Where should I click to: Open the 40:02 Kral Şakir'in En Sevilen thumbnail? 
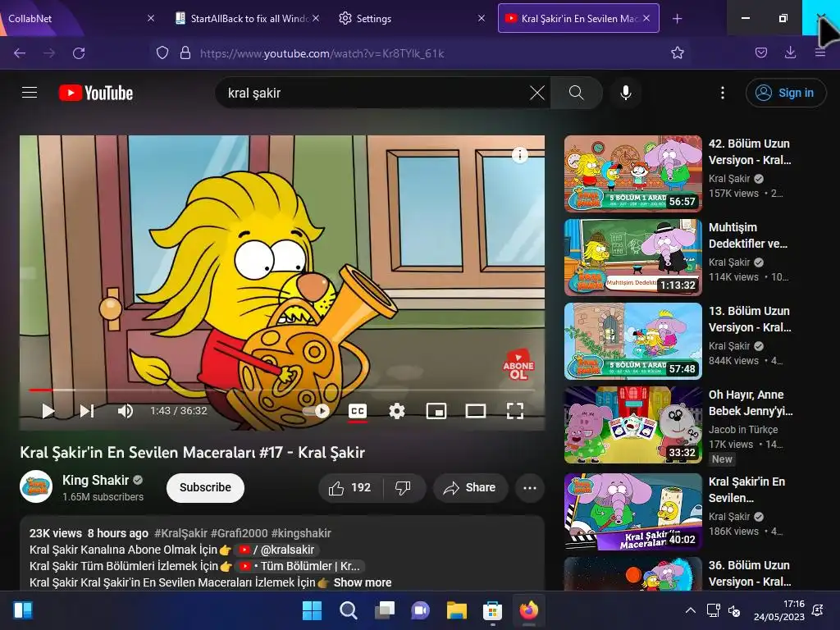click(632, 512)
